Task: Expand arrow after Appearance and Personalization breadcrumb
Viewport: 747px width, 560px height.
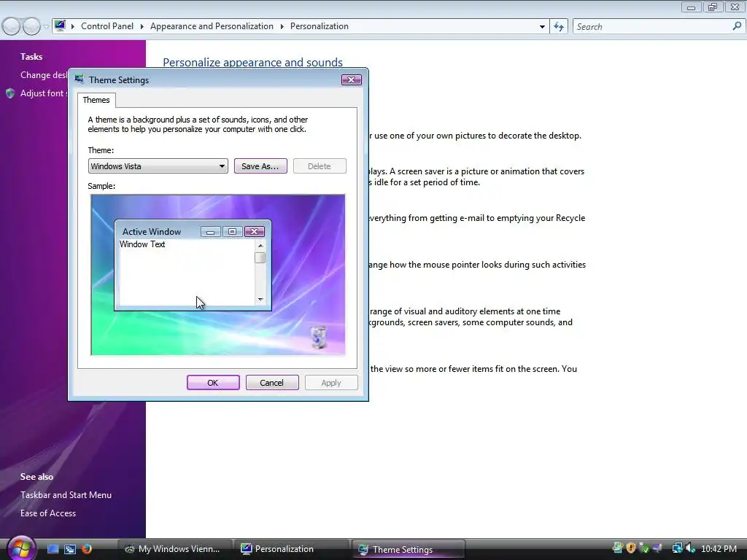Action: (x=282, y=27)
